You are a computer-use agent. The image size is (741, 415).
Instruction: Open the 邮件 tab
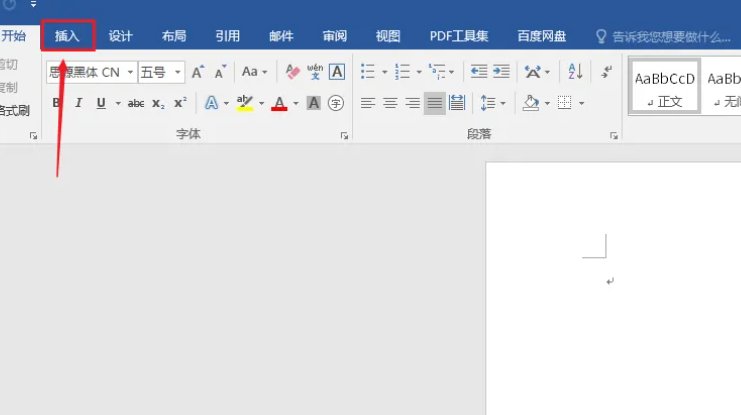pyautogui.click(x=281, y=36)
